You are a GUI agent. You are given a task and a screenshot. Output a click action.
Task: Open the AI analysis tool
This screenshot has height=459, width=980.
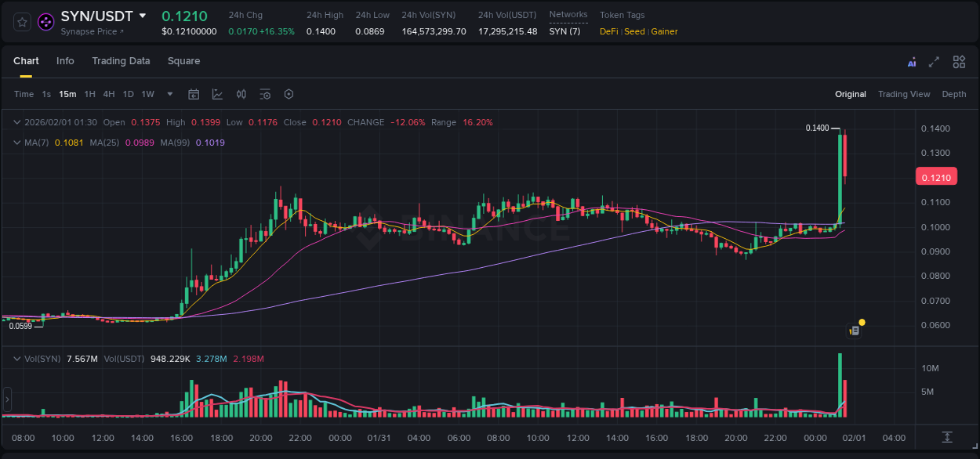click(x=912, y=61)
